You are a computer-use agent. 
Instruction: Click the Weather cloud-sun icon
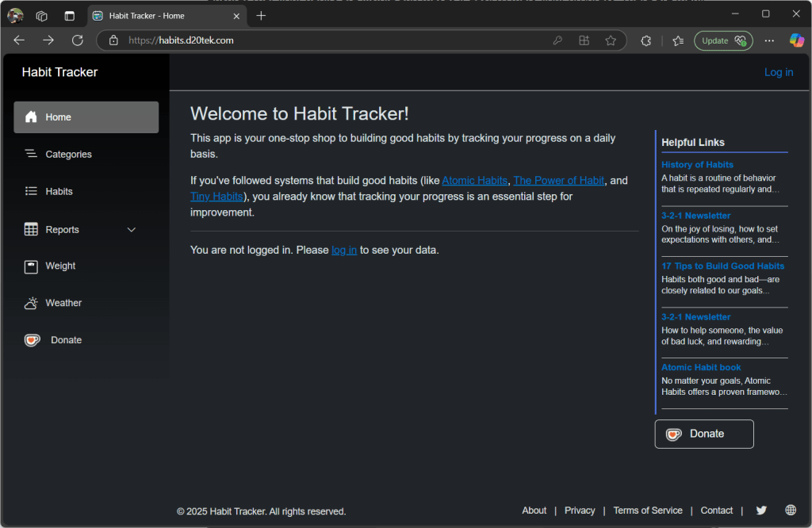tap(31, 303)
